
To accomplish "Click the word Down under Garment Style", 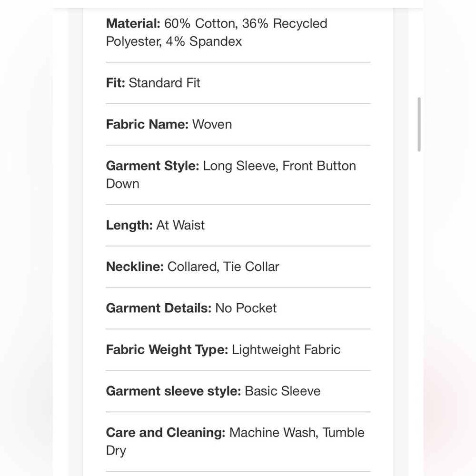I will pos(123,184).
